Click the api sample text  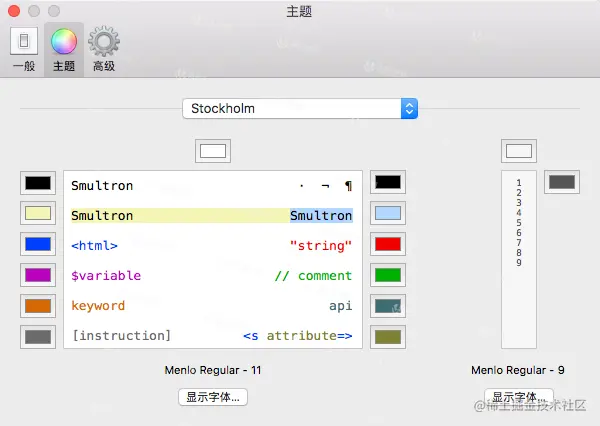pos(341,306)
